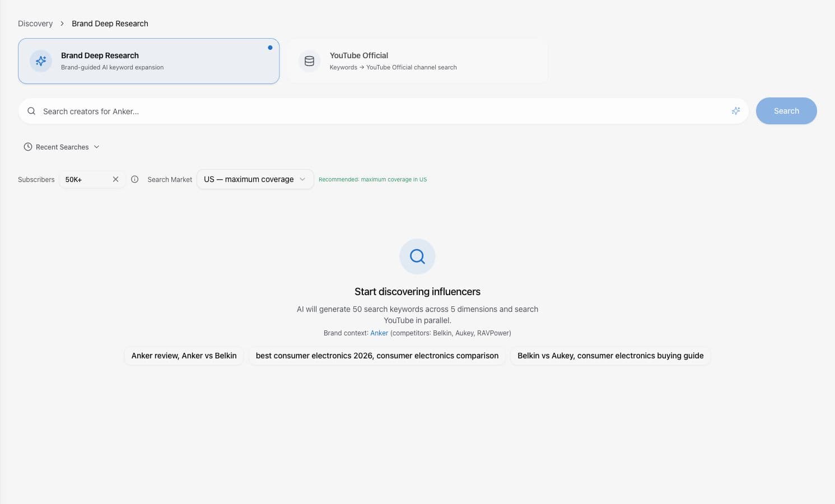Choose the 'Anker review, Anker vs Belkin' suggestion
The height and width of the screenshot is (504, 835).
184,356
